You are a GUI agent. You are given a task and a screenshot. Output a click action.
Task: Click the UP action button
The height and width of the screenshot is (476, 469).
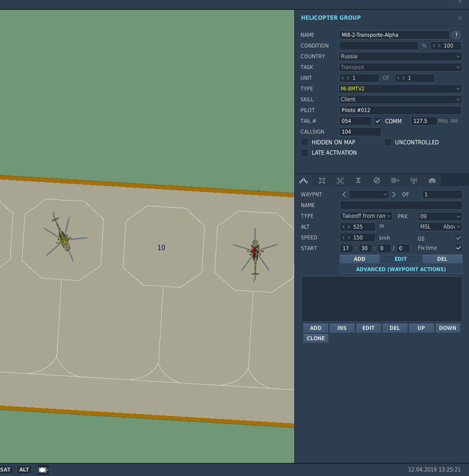421,328
